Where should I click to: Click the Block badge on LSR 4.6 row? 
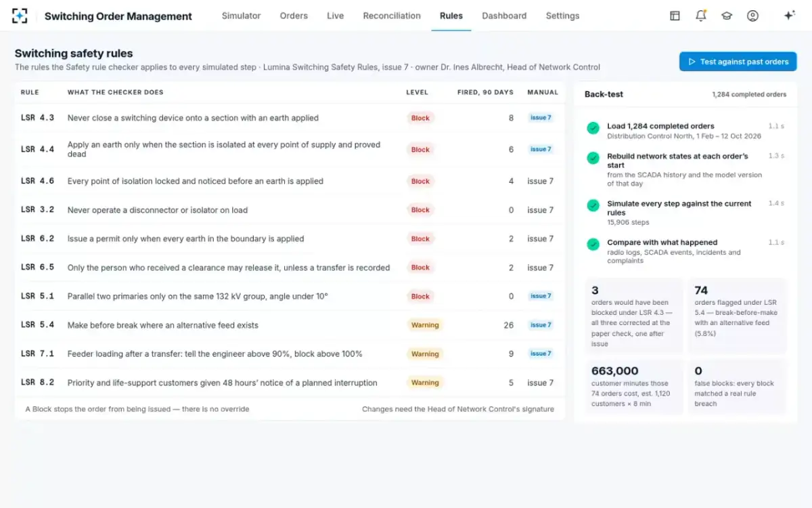pos(420,181)
